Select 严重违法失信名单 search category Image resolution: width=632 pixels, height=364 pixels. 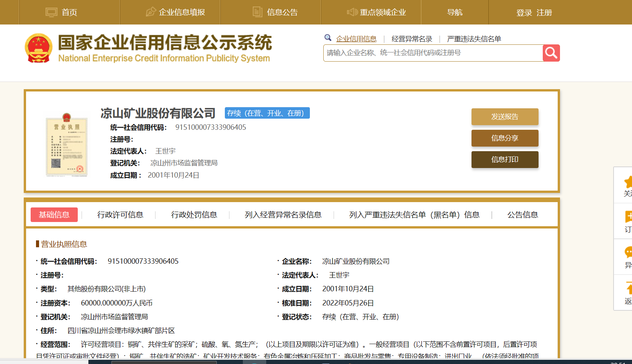(x=474, y=39)
